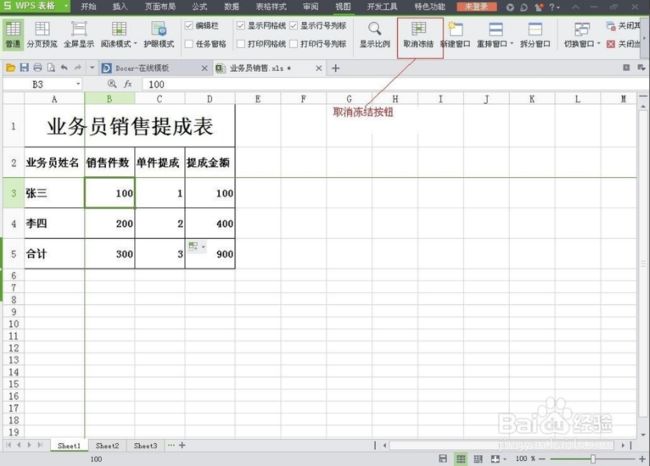
Task: Expand the 阅读模式 dropdown arrow
Action: click(x=135, y=44)
